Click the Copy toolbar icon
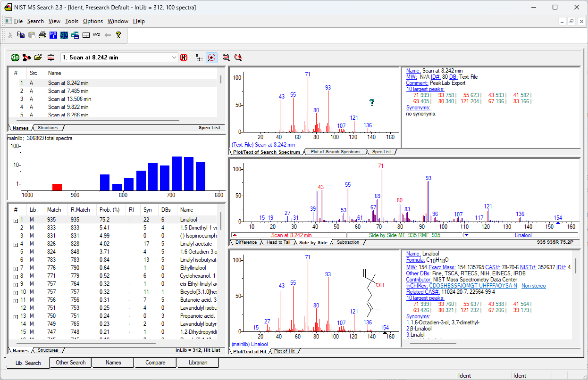Screen dimensions: 588x380 (21, 35)
